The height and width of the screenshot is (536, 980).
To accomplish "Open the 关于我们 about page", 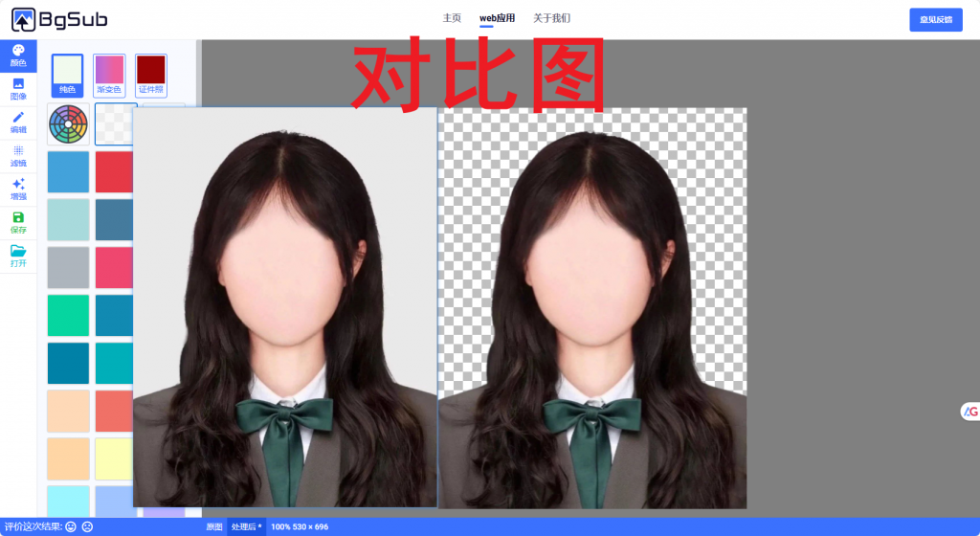I will point(551,18).
